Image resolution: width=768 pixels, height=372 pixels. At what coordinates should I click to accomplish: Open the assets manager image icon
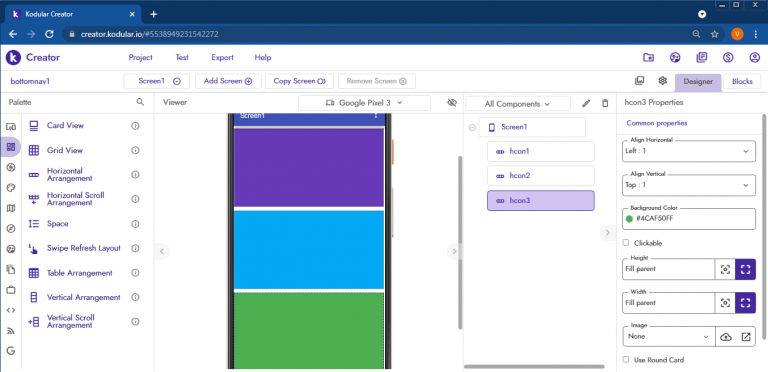click(639, 81)
